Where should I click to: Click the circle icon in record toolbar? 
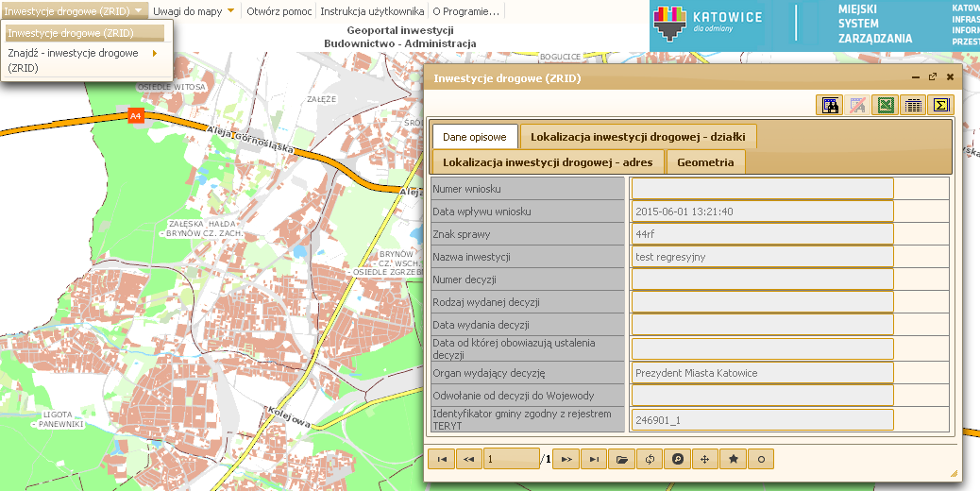click(761, 459)
